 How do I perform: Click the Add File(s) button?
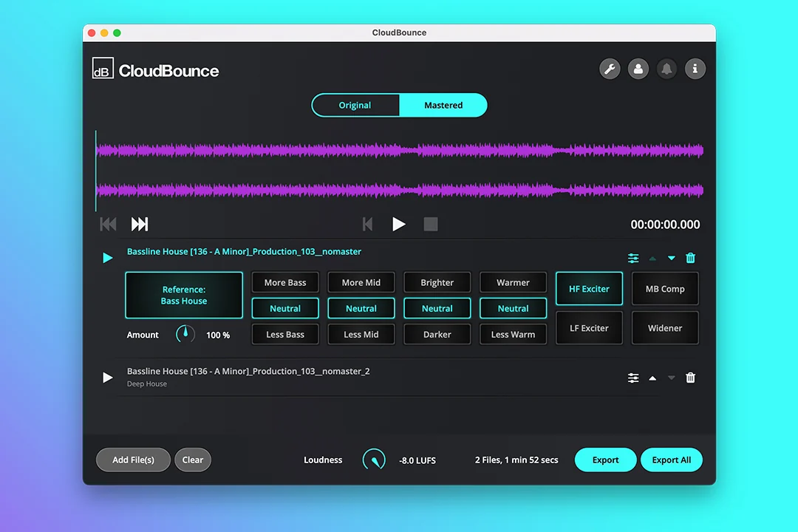133,460
